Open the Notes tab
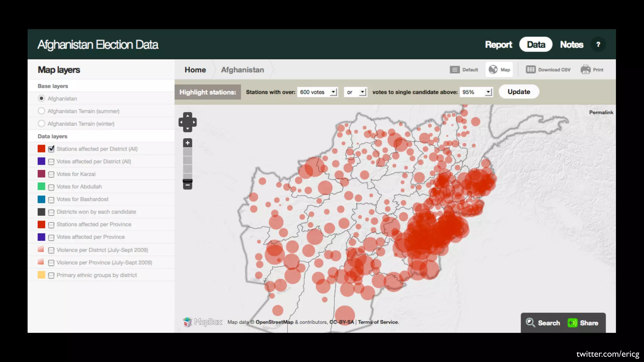 coord(571,45)
